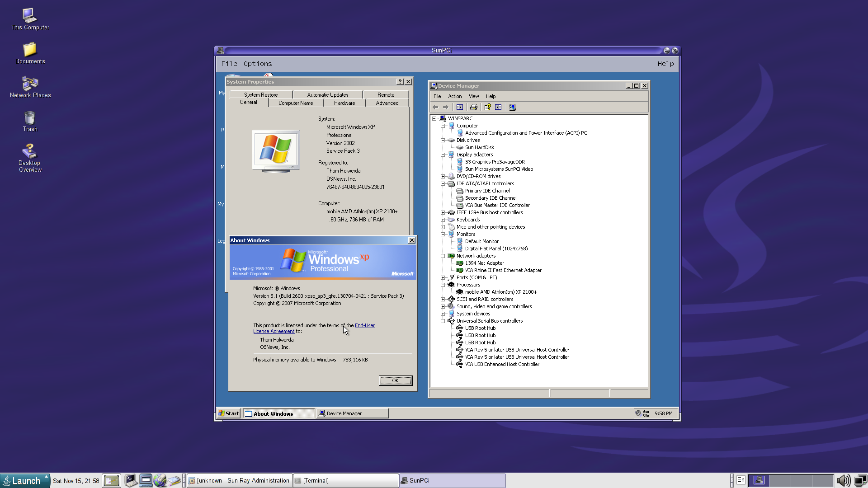Click the volume speaker icon in panel
This screenshot has height=488, width=868.
843,480
